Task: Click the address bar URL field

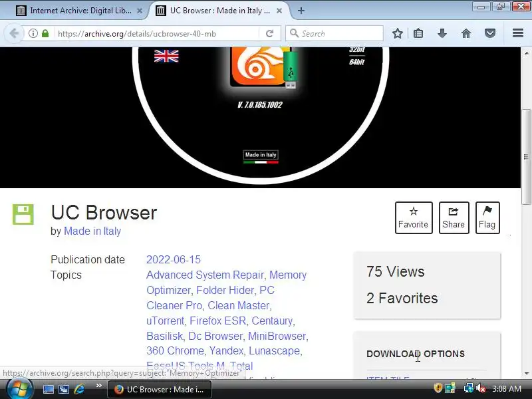Action: 156,34
